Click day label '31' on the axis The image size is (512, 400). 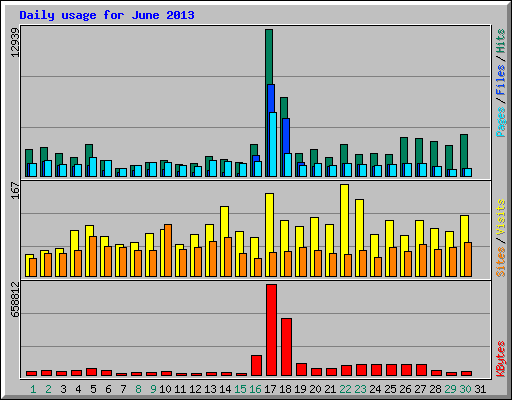[480, 389]
